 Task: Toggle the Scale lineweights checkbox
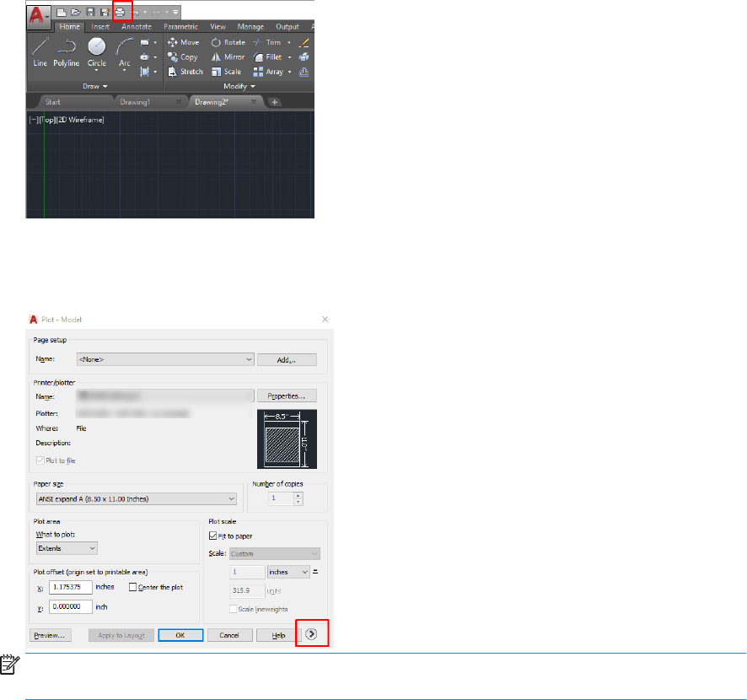tap(233, 609)
